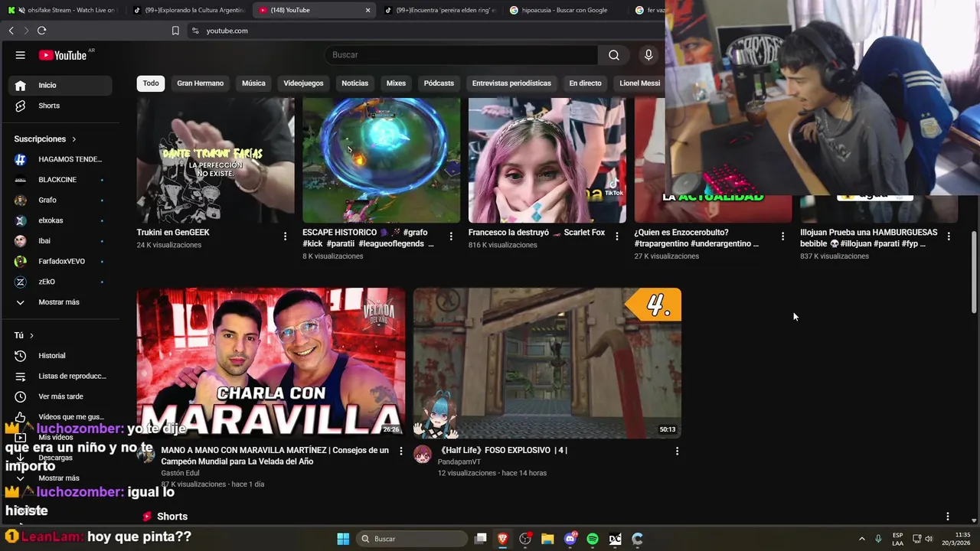Open more options for Maravilla Martínez video
Image resolution: width=980 pixels, height=551 pixels.
[x=400, y=452]
